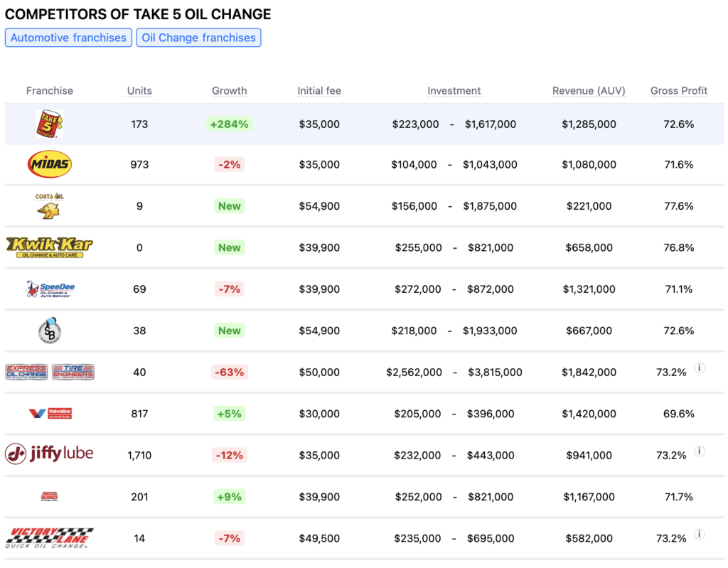Viewport: 728px width, 568px height.
Task: Click the +9% growth badge
Action: click(x=230, y=497)
